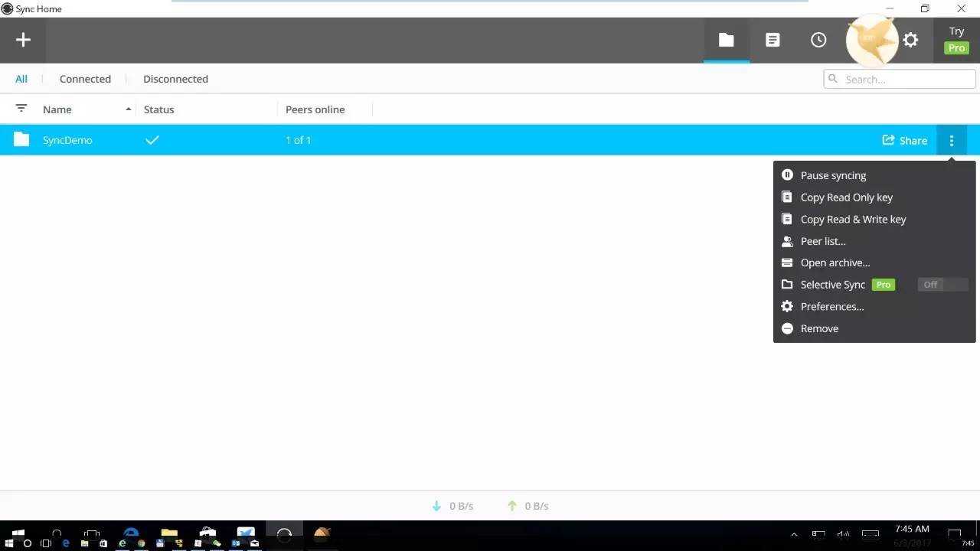Click the volume icon in the system tray
Screen dimensions: 980x551
[x=843, y=535]
